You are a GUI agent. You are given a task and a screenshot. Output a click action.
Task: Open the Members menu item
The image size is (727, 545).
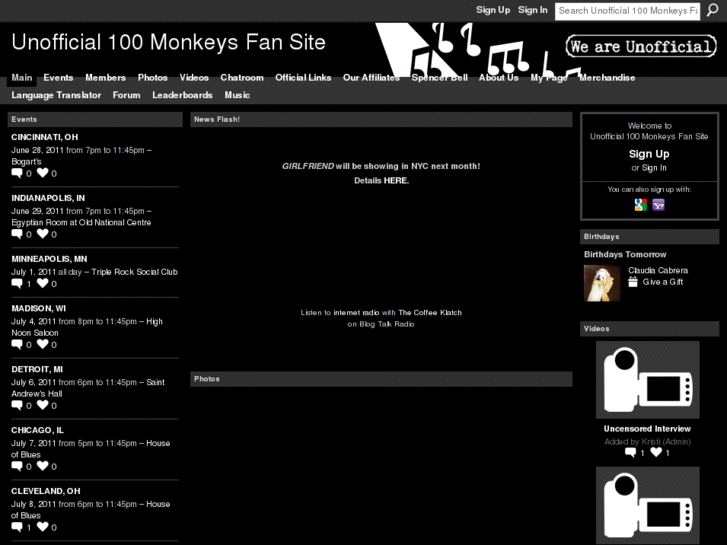105,77
